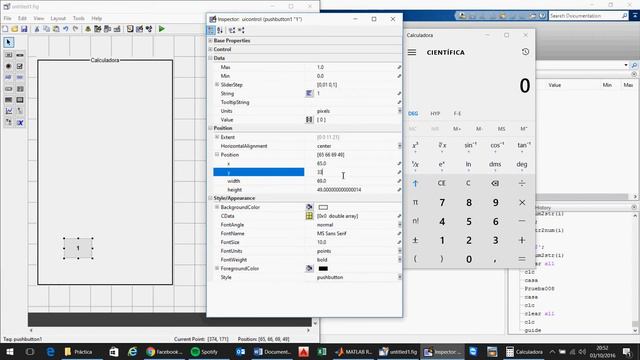
Task: Open the String property text editor icon
Action: pyautogui.click(x=309, y=93)
